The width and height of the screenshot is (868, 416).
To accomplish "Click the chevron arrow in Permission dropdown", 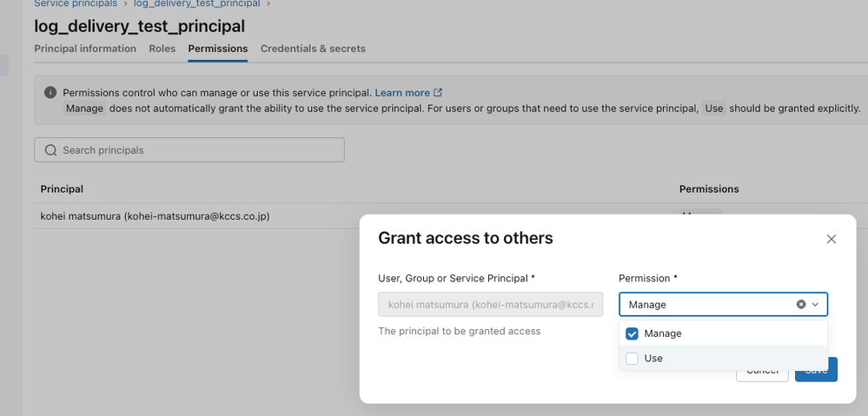I will pyautogui.click(x=815, y=304).
